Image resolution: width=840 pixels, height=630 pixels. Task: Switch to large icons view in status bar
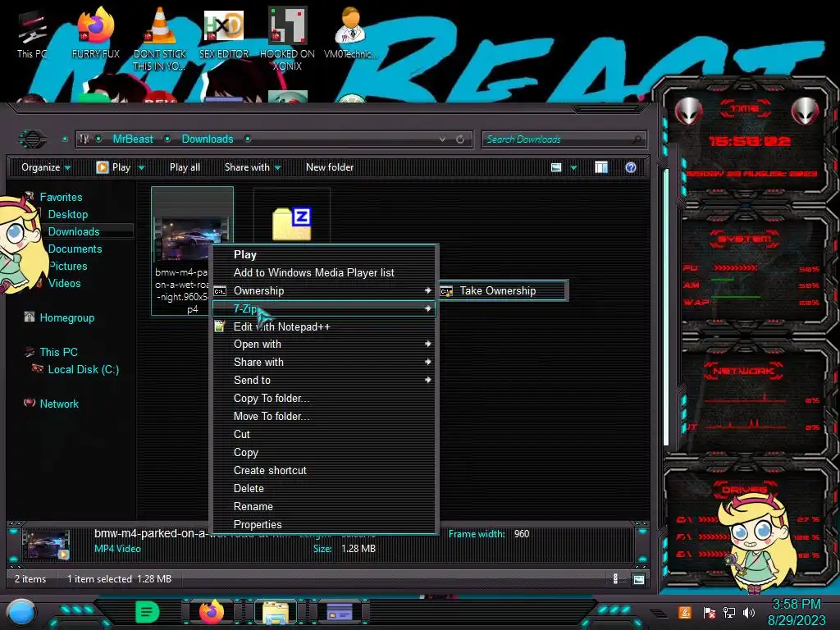638,579
